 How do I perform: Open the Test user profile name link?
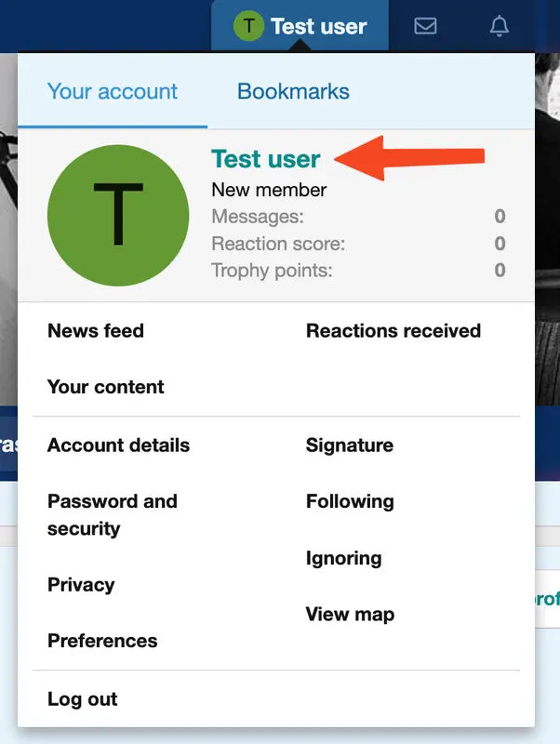[x=266, y=158]
